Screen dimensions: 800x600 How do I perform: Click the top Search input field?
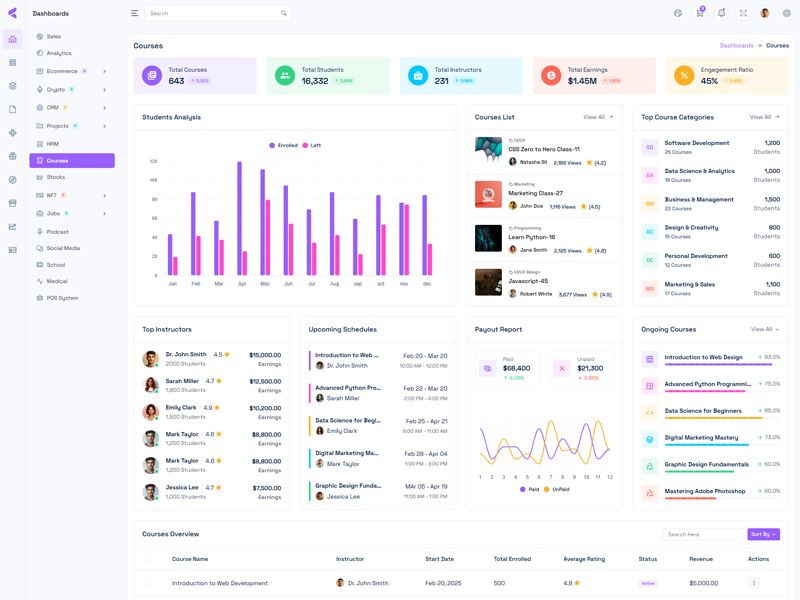coord(213,13)
